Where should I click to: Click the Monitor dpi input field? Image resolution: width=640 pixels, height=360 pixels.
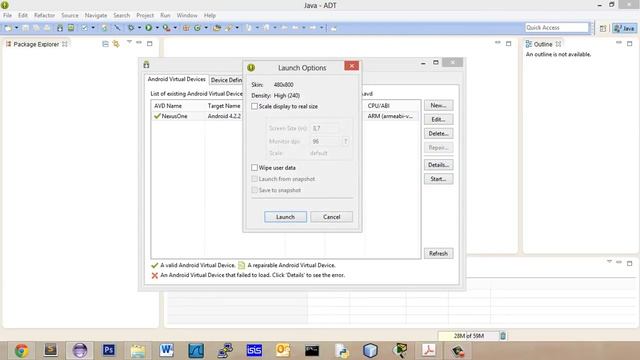pyautogui.click(x=324, y=141)
